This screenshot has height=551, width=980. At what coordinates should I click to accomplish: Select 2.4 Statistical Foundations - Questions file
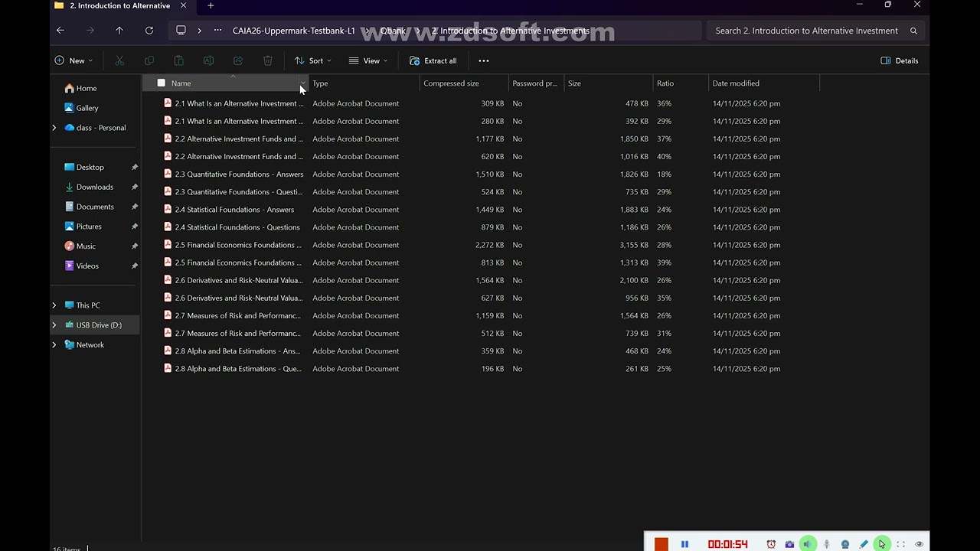tap(237, 227)
